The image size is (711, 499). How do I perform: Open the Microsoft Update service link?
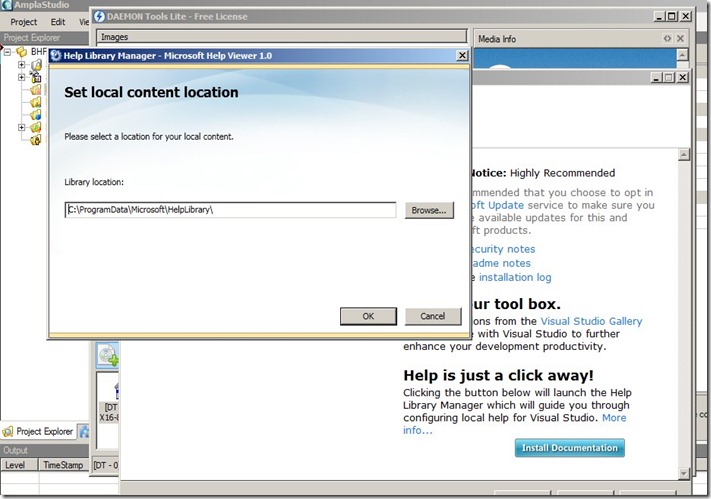click(x=498, y=205)
